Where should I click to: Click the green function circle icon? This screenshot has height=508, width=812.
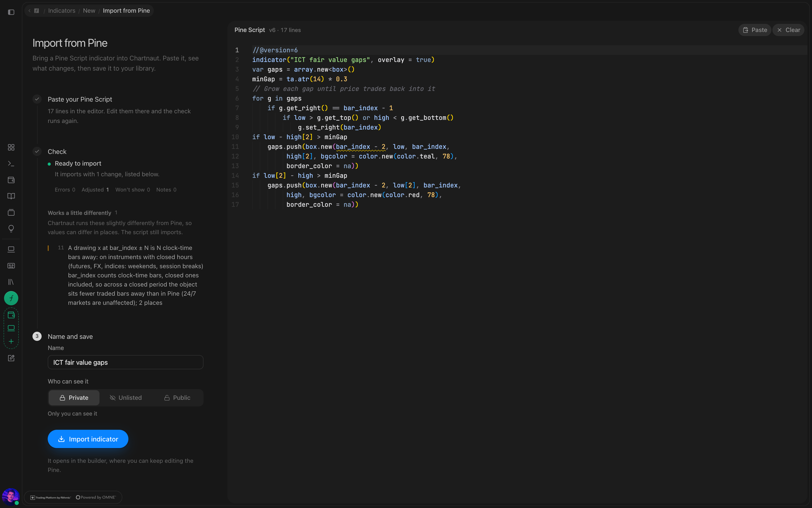coord(11,298)
